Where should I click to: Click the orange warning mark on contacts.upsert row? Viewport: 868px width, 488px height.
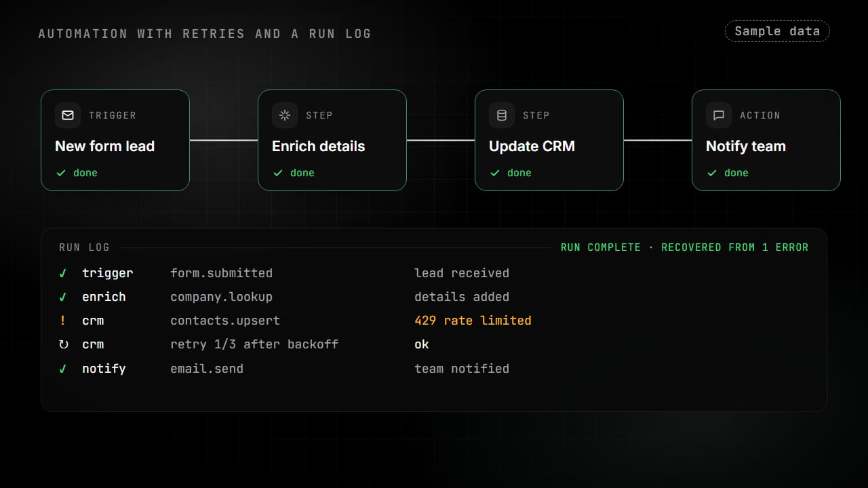pos(63,321)
